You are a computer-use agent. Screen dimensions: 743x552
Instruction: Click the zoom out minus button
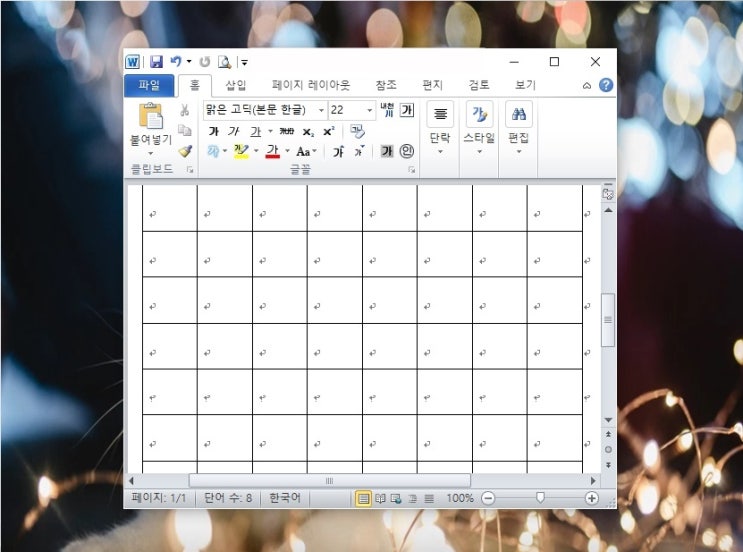488,498
